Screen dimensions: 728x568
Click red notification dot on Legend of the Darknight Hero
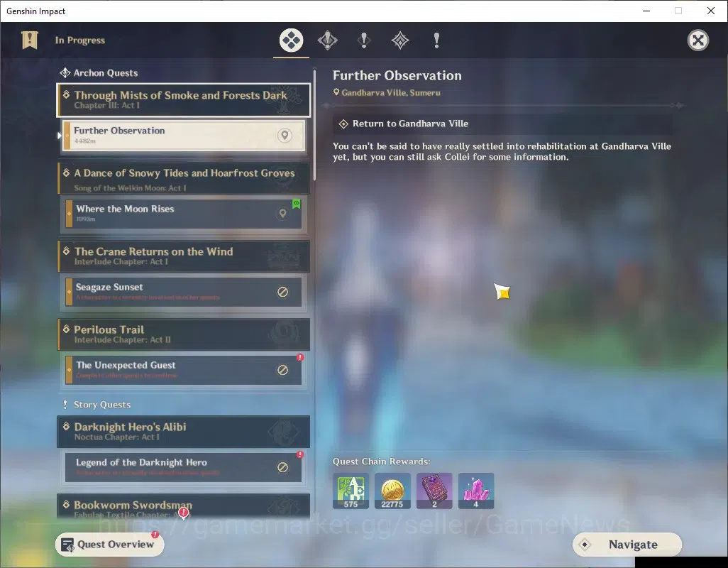click(x=300, y=454)
